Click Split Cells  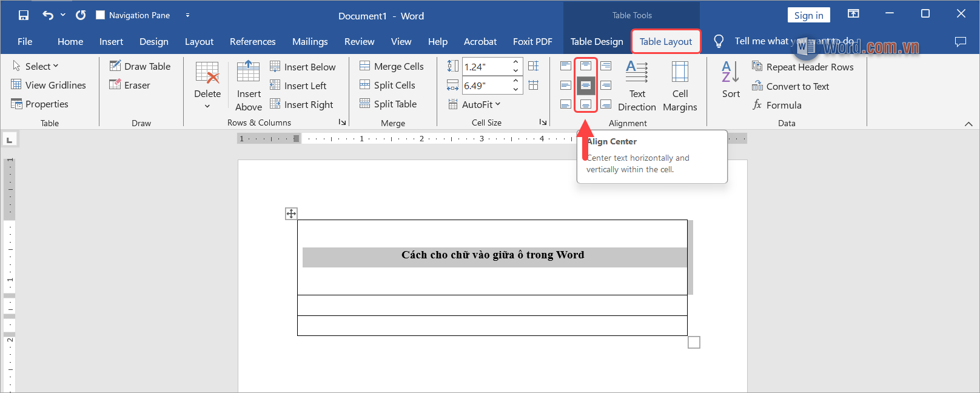click(x=388, y=85)
